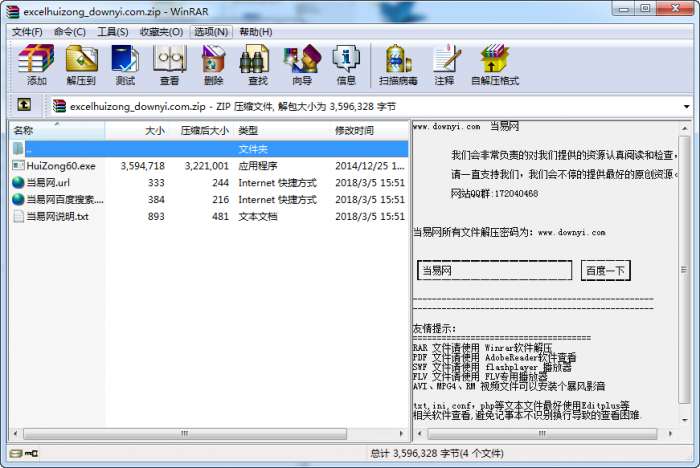Click the 文件夹 type label in selected row
Viewport: 700px width, 468px height.
(253, 149)
